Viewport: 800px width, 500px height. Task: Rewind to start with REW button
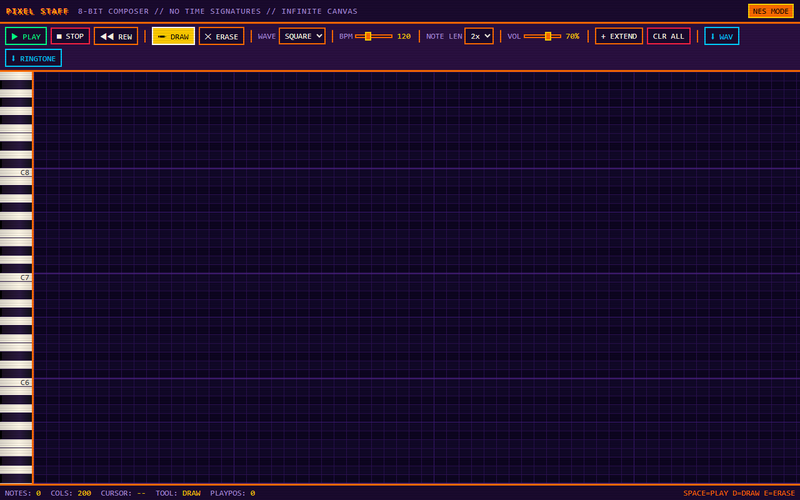tap(116, 36)
